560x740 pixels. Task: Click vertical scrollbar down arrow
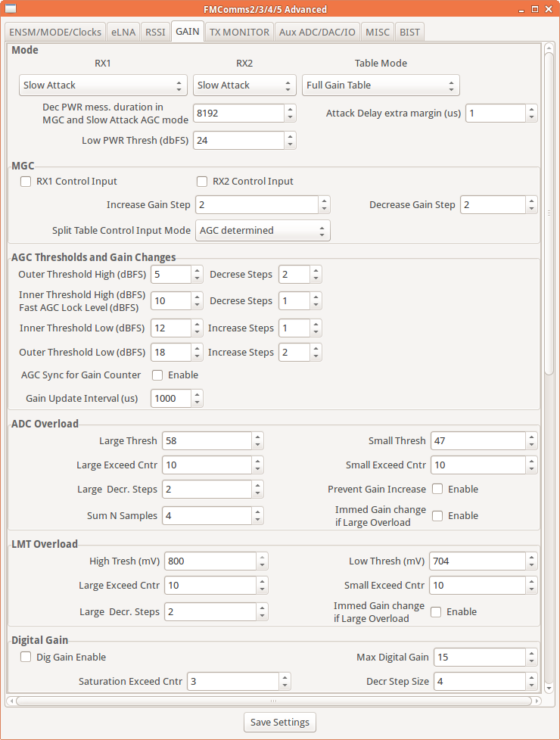tap(549, 688)
